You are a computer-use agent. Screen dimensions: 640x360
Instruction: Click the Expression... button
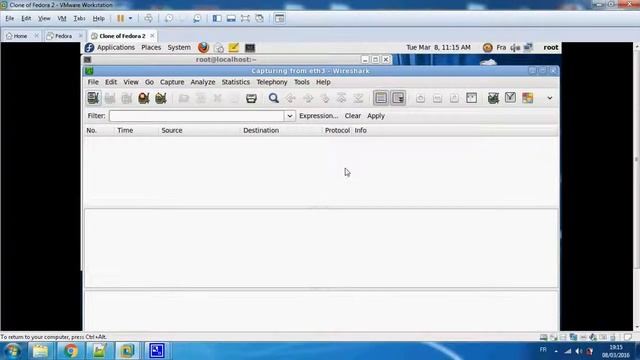pos(318,116)
